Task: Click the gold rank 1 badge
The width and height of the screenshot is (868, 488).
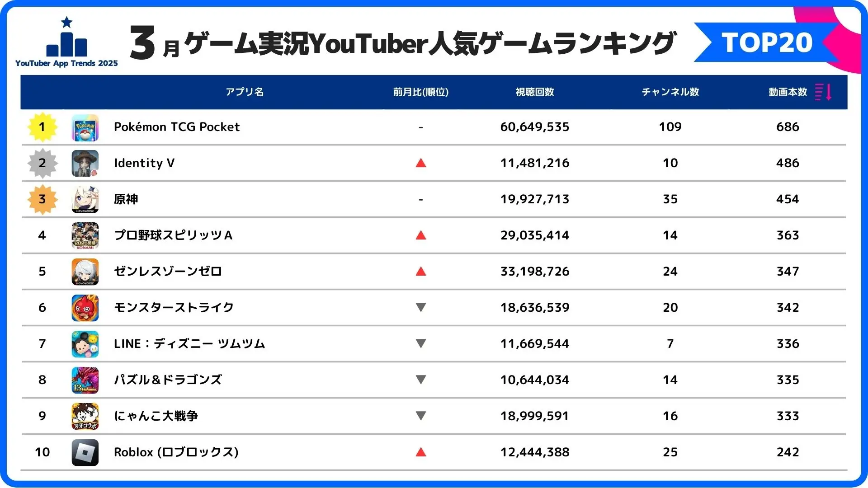Action: 42,127
